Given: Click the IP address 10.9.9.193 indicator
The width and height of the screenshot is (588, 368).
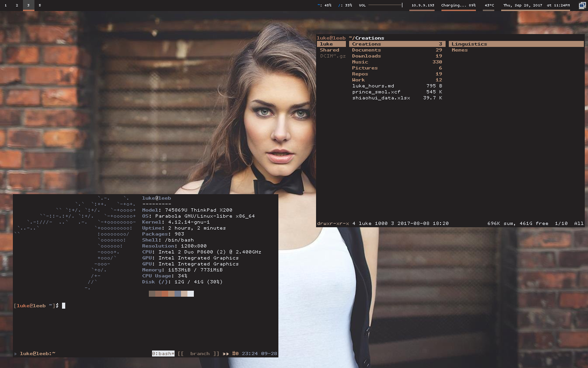Looking at the screenshot, I should point(422,6).
